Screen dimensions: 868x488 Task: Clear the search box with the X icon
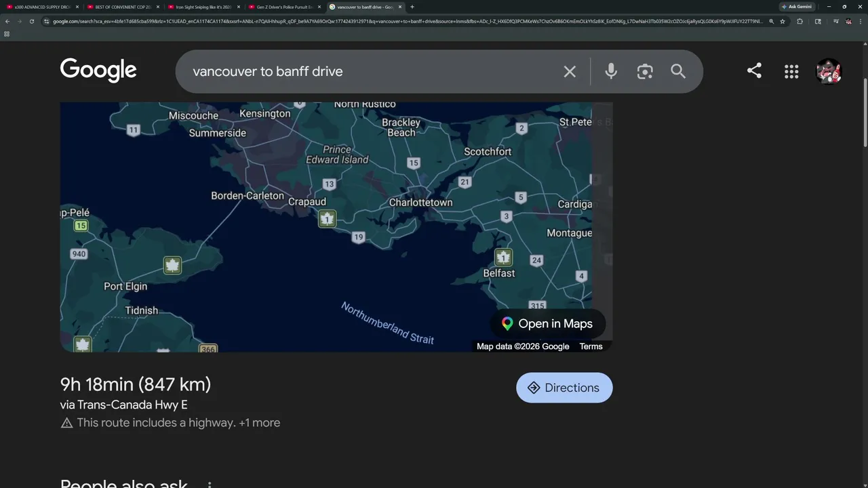coord(570,71)
